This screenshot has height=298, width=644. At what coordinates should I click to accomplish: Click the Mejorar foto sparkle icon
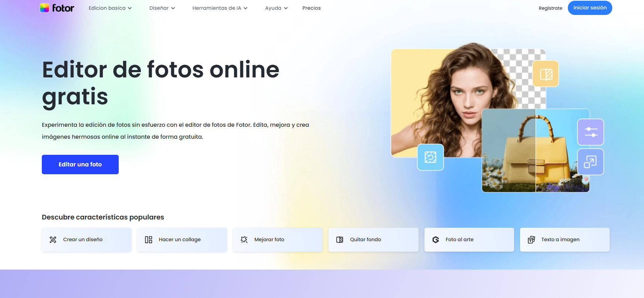pos(244,240)
